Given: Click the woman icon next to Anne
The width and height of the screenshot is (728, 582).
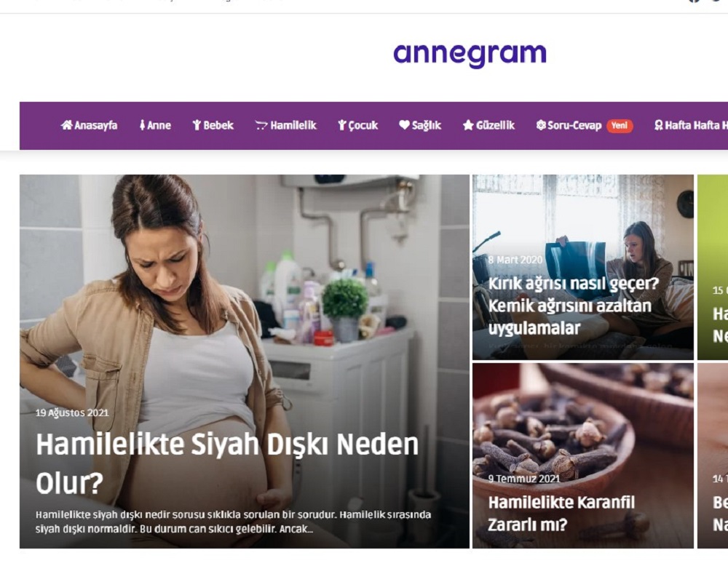Looking at the screenshot, I should pyautogui.click(x=142, y=125).
